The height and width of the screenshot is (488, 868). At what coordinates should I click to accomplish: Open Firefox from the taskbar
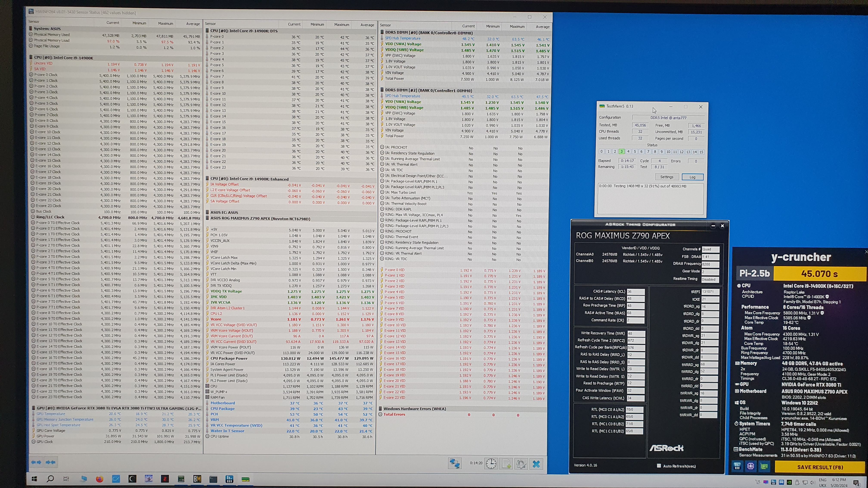(99, 479)
